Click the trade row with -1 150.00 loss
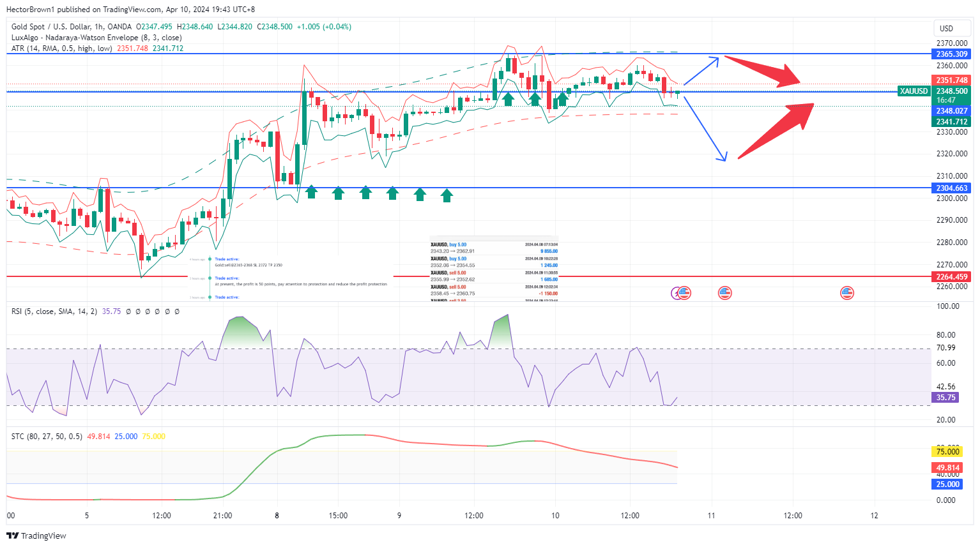The image size is (980, 547). [494, 290]
